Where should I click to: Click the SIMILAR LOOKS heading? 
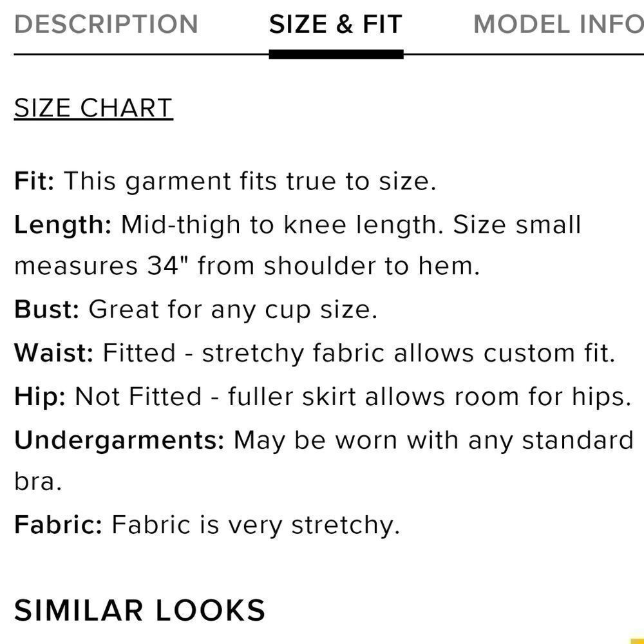pos(140,610)
